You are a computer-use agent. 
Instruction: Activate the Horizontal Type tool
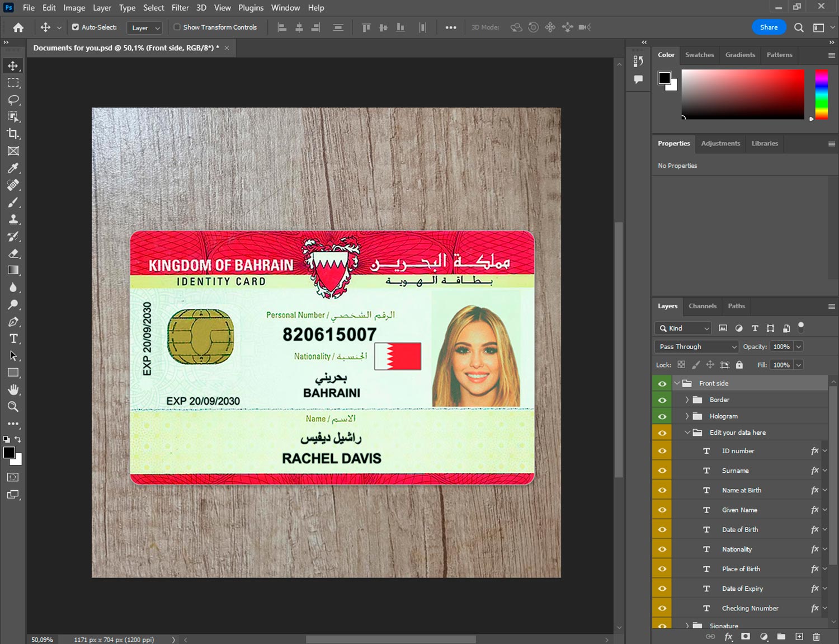pos(13,339)
